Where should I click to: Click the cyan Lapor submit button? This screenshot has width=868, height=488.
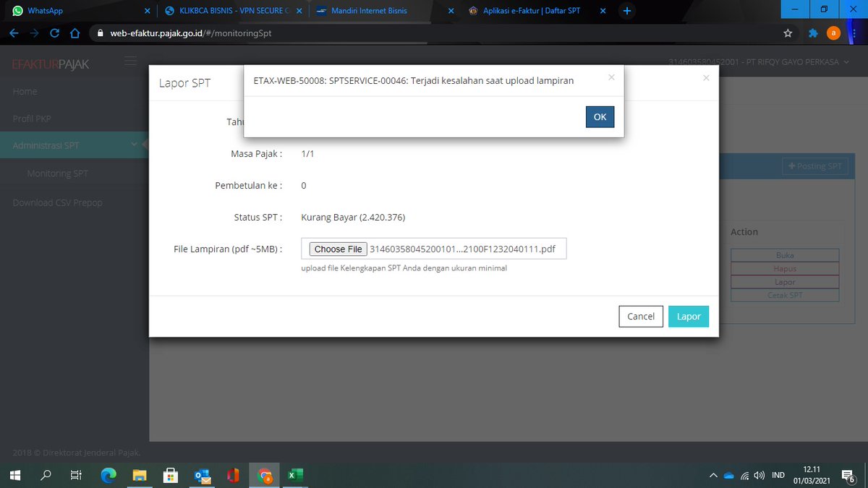[689, 317]
